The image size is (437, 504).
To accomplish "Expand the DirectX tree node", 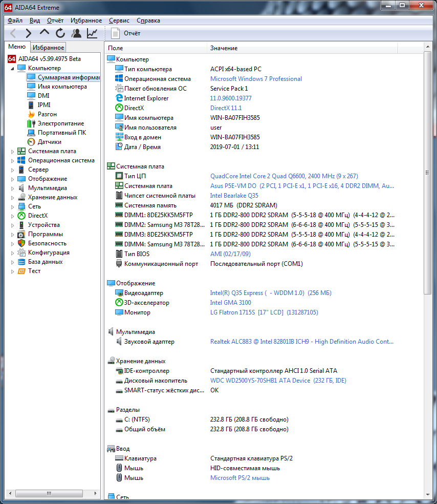I will coord(13,216).
